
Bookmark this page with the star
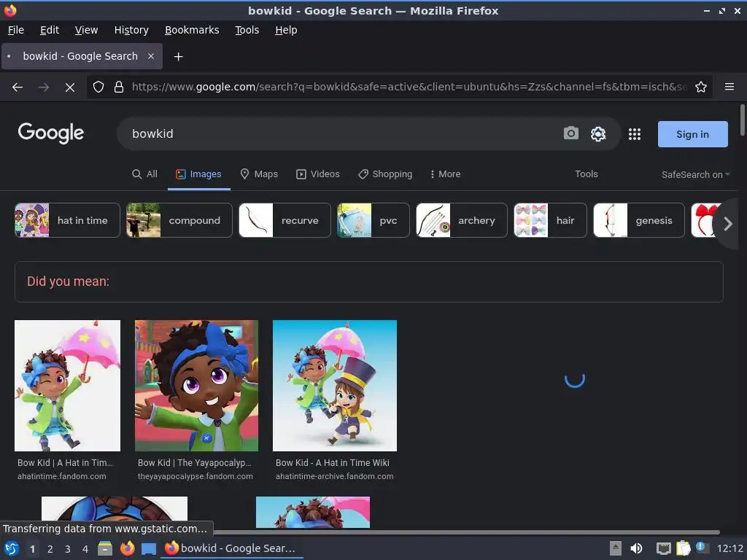coord(701,87)
